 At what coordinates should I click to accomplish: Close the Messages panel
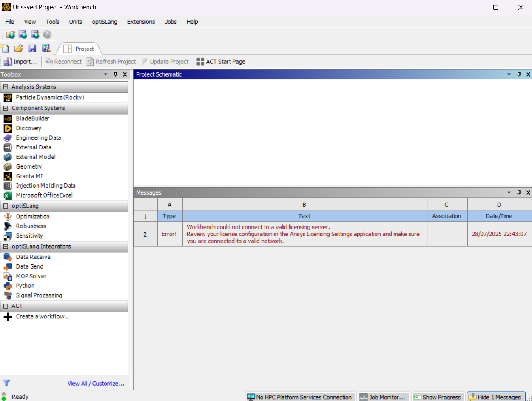pyautogui.click(x=528, y=192)
